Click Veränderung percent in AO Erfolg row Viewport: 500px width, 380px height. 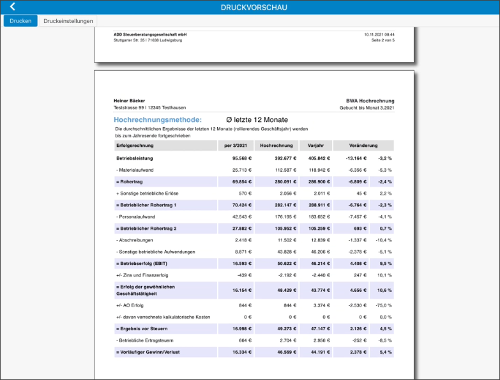point(384,305)
